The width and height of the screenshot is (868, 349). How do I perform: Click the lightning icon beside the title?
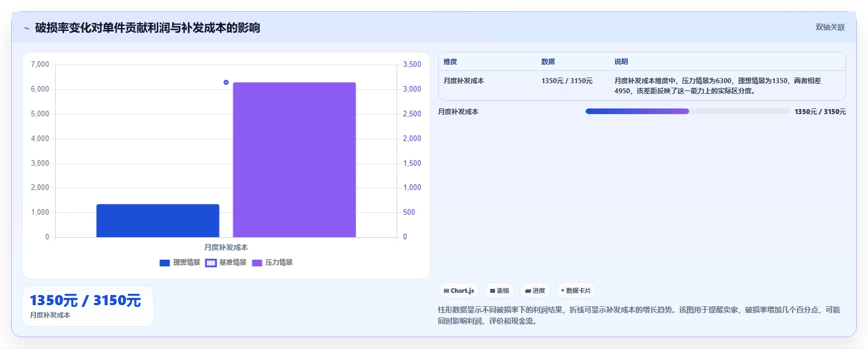click(26, 28)
